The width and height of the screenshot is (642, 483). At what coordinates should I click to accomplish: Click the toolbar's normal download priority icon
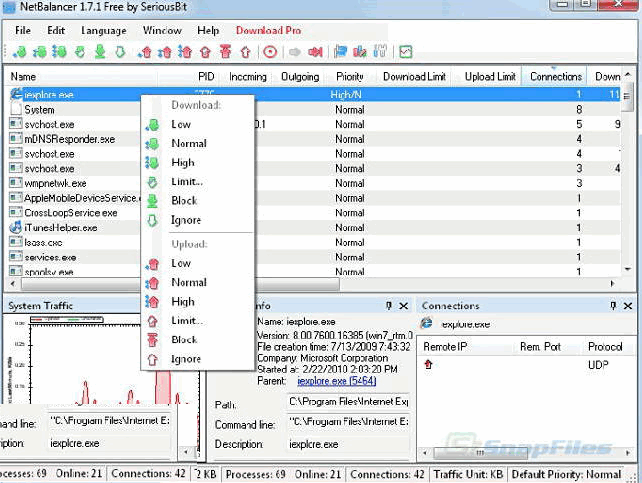40,52
